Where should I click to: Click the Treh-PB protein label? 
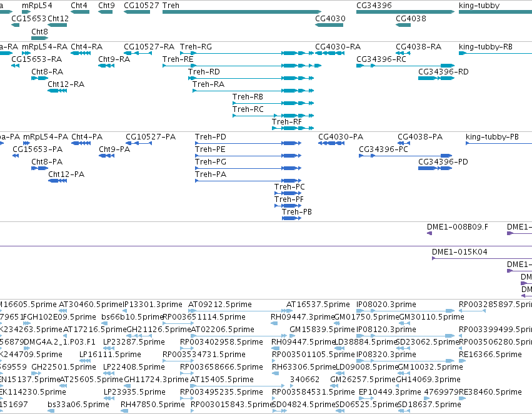296,212
